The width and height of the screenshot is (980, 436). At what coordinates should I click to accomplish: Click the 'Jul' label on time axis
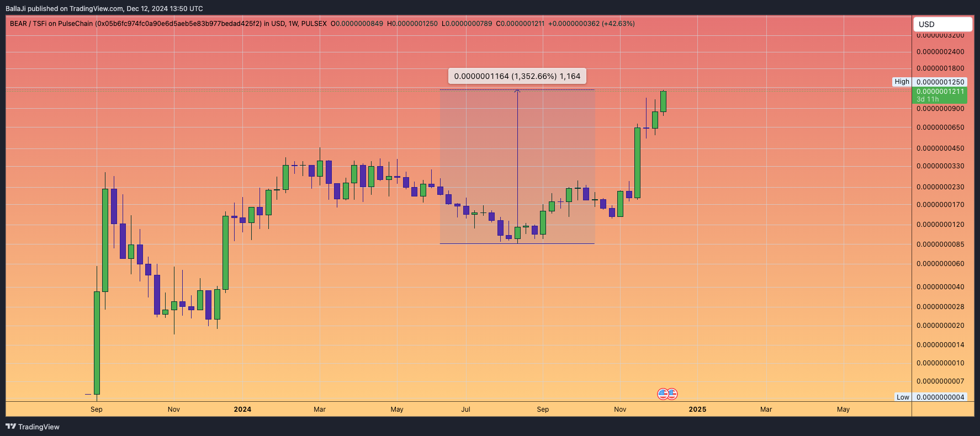pyautogui.click(x=466, y=410)
